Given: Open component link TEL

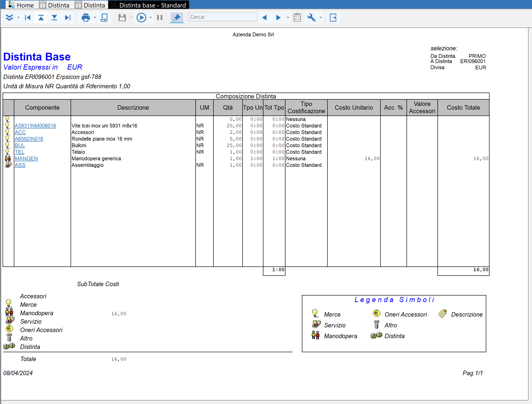Looking at the screenshot, I should coord(19,152).
